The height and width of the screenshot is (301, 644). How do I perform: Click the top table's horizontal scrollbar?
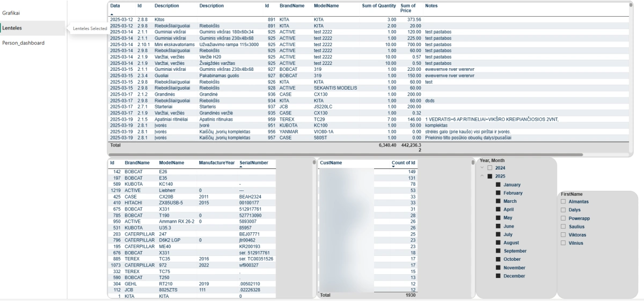(343, 155)
